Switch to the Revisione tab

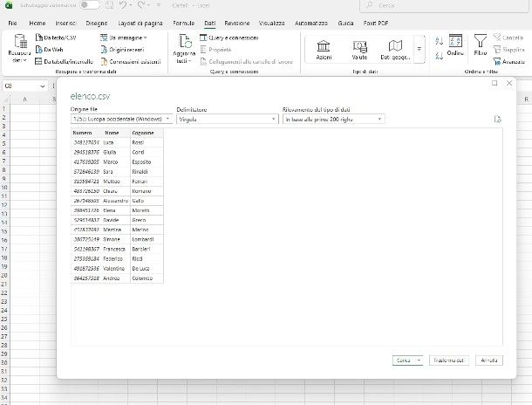pos(237,23)
